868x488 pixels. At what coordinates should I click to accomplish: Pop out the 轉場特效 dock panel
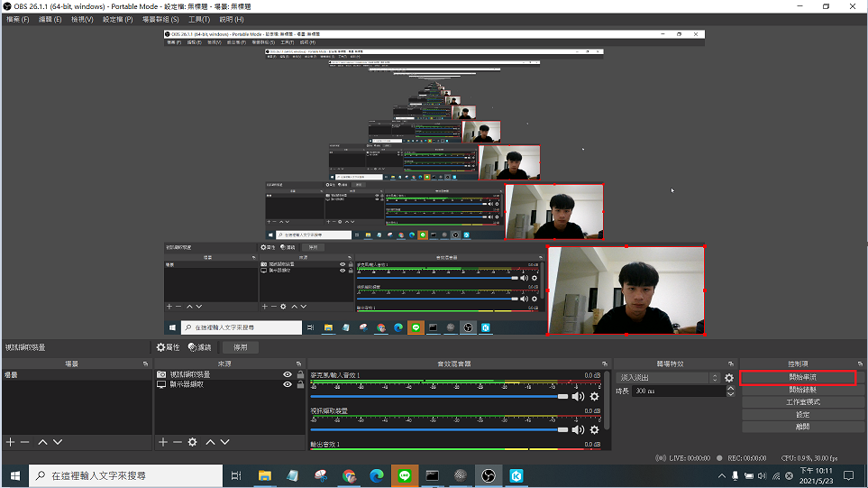[731, 364]
